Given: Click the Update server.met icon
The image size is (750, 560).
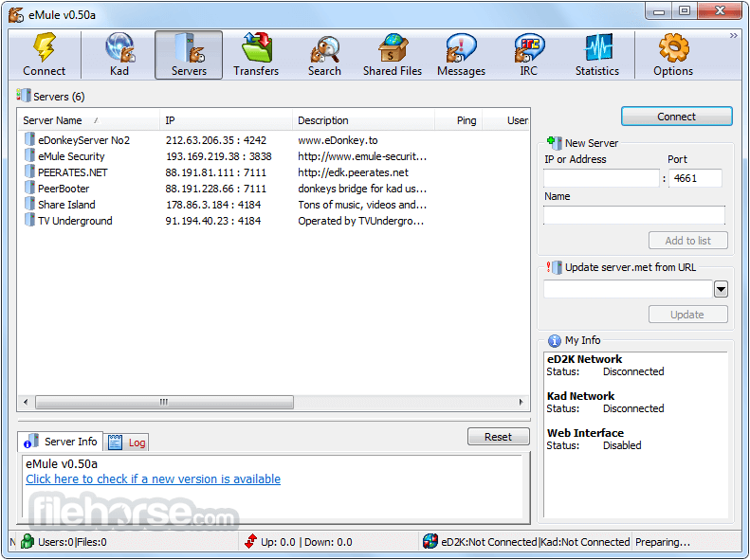Looking at the screenshot, I should click(x=555, y=267).
